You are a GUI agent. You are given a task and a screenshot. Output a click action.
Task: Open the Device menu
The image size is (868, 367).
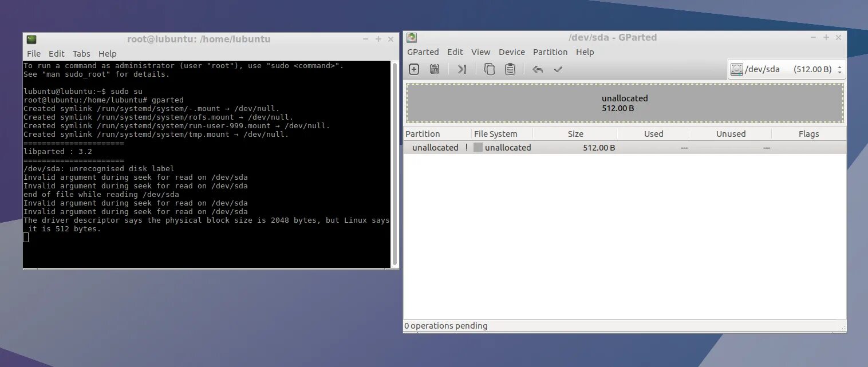pyautogui.click(x=511, y=52)
